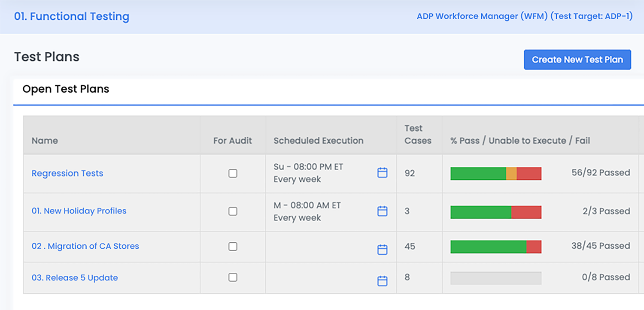Select the Open Test Plans tab
This screenshot has width=644, height=310.
[x=66, y=89]
